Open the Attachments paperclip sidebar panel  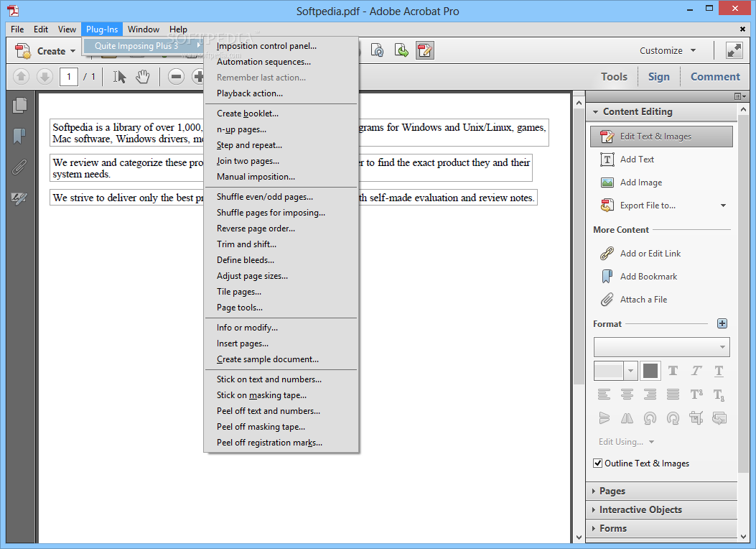[19, 167]
